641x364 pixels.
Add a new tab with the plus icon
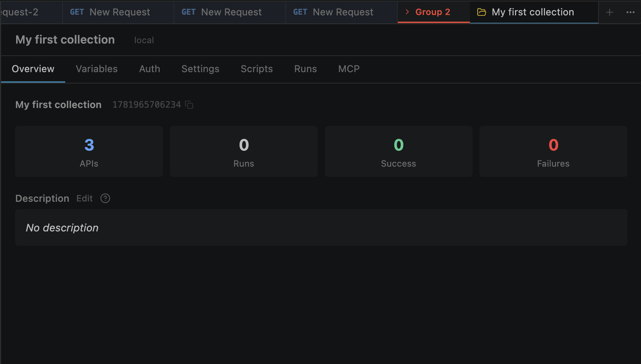[609, 12]
